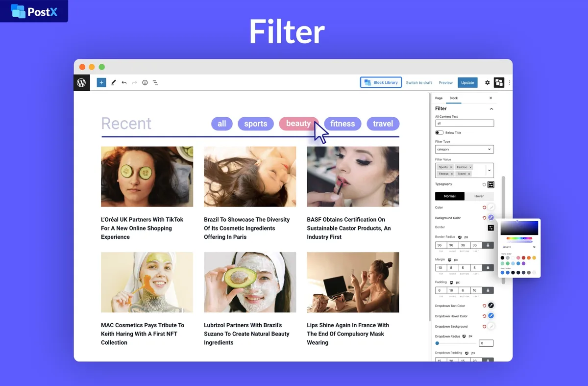This screenshot has width=588, height=386.
Task: Reset Dropdown Background color
Action: coord(484,327)
